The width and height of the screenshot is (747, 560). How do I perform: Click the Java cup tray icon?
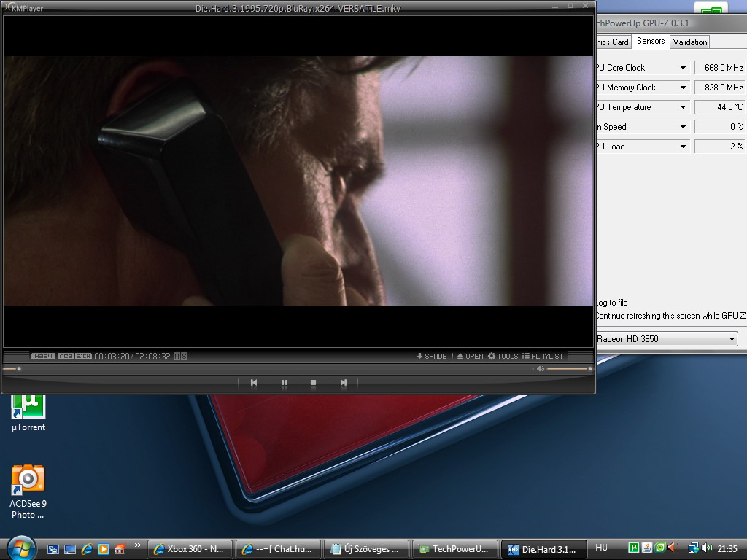[647, 548]
